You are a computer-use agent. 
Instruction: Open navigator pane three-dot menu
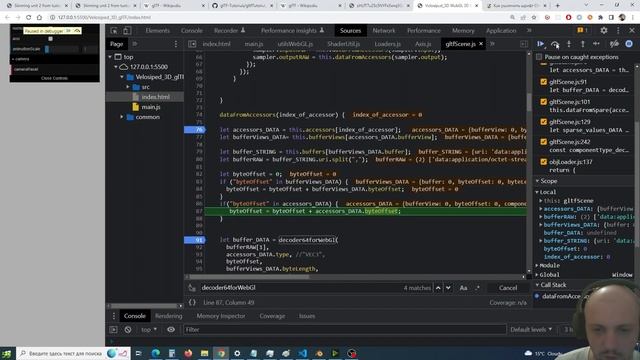176,44
